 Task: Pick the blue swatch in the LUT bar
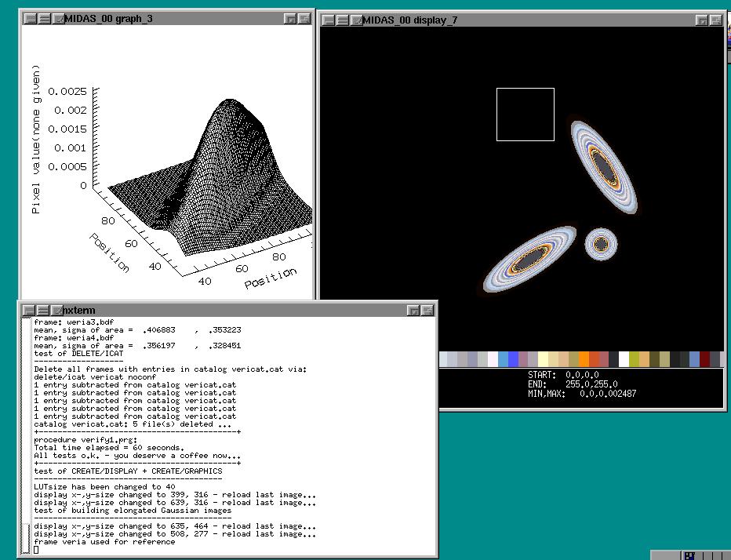(x=513, y=359)
